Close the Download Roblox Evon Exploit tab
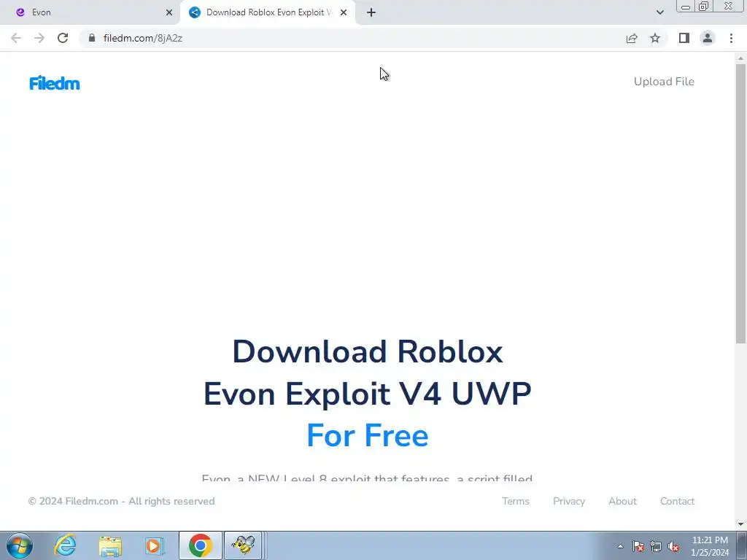 (x=344, y=12)
